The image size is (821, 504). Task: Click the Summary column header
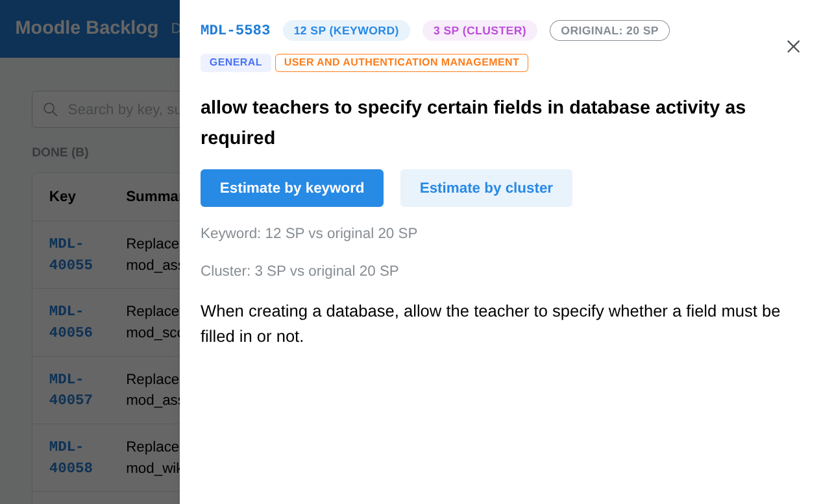pyautogui.click(x=153, y=197)
